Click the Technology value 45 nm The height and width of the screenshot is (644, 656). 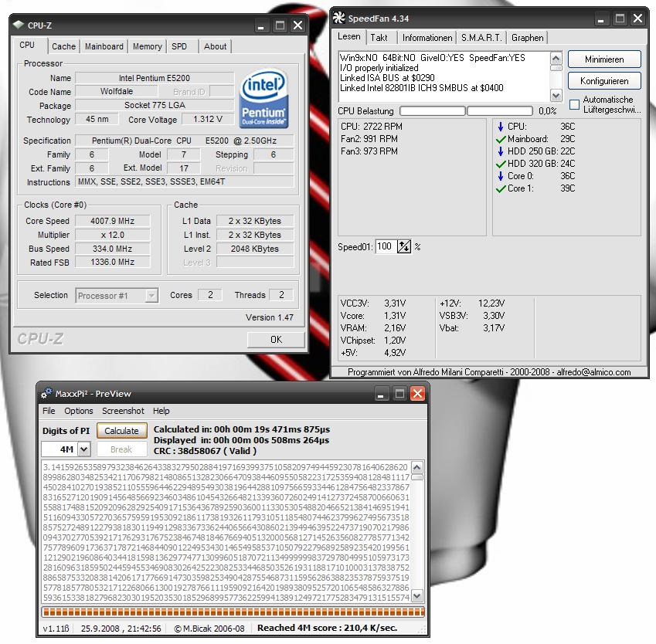click(x=97, y=119)
